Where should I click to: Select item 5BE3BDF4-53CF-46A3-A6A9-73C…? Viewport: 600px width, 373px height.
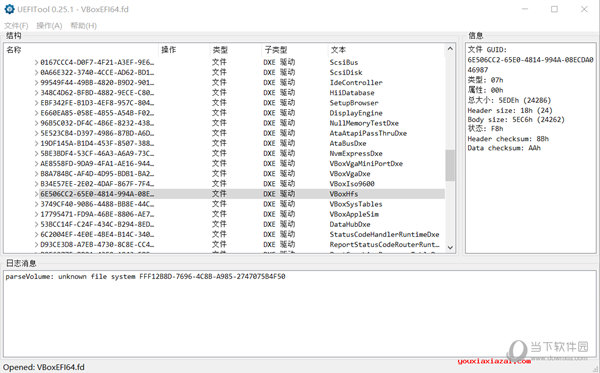coord(97,153)
